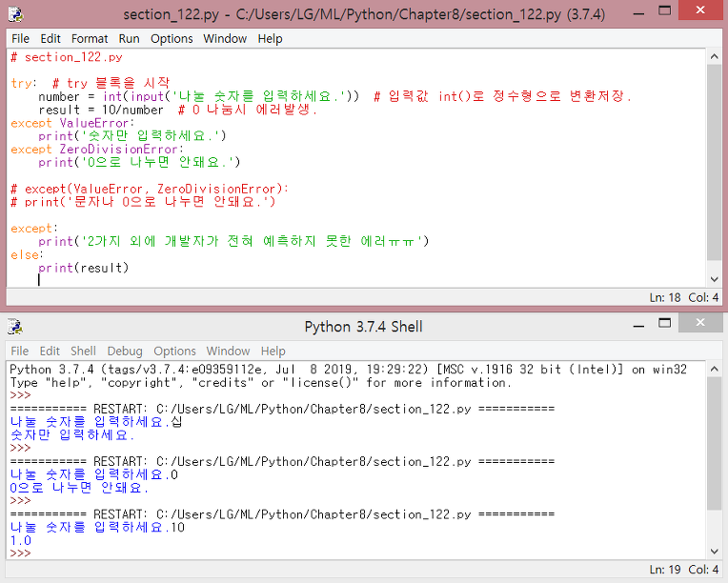The width and height of the screenshot is (728, 583).
Task: Open Window menu in Python Shell window
Action: point(228,351)
